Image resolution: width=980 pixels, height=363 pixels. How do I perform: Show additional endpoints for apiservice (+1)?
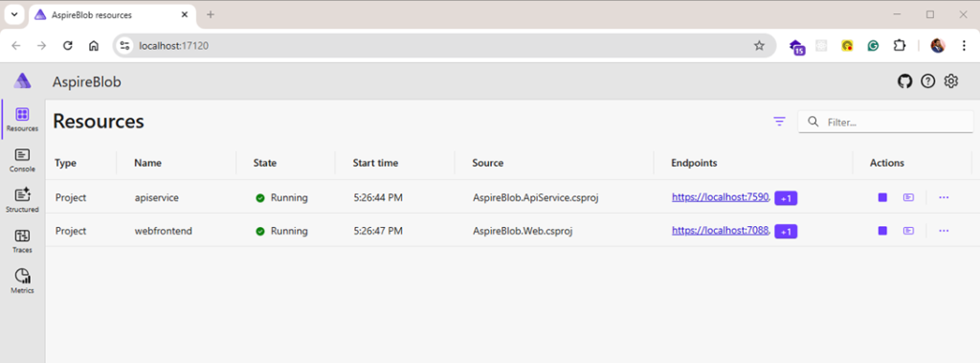tap(787, 198)
